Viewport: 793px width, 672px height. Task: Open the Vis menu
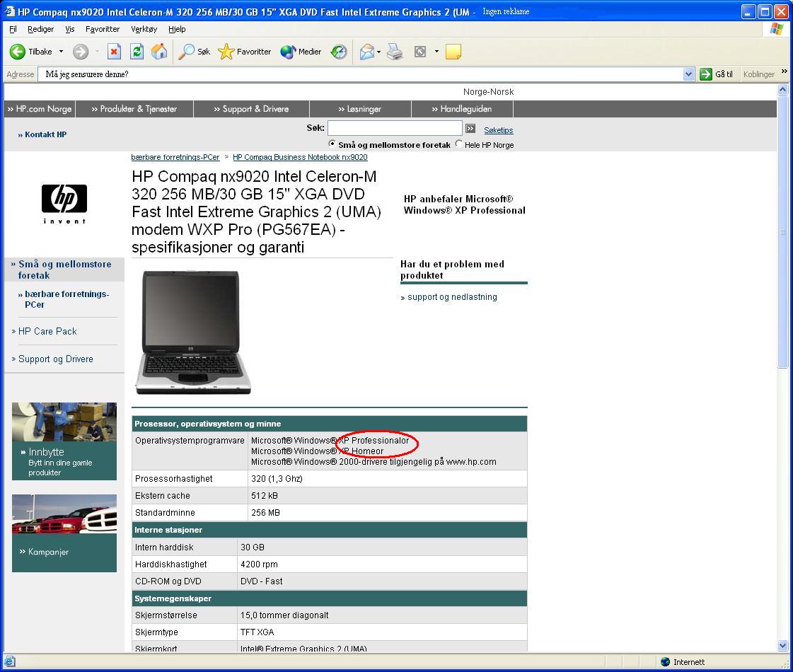70,29
